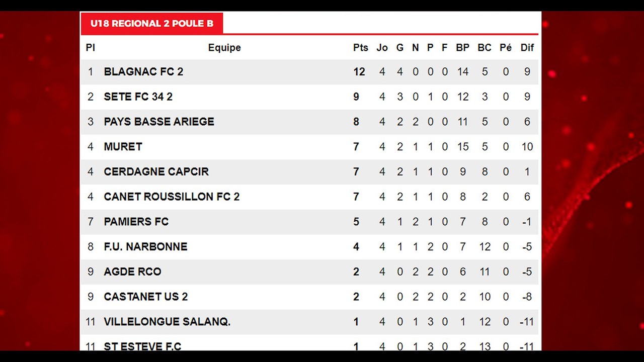The image size is (644, 362).
Task: Open the CASTANET US 2 team
Action: tap(145, 297)
